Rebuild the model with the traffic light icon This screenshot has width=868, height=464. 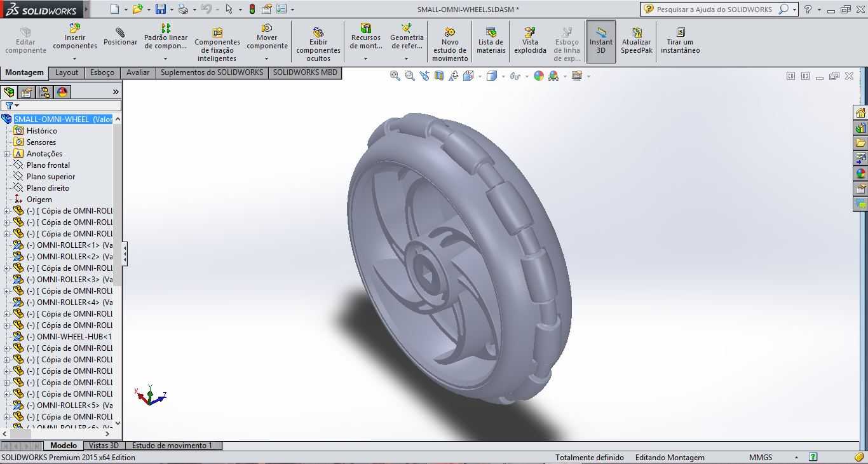pyautogui.click(x=252, y=9)
